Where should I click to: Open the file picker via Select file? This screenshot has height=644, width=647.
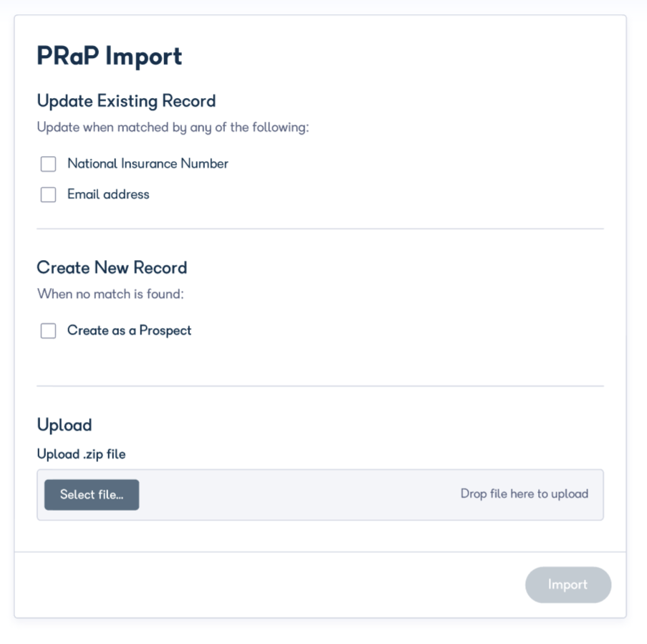91,494
